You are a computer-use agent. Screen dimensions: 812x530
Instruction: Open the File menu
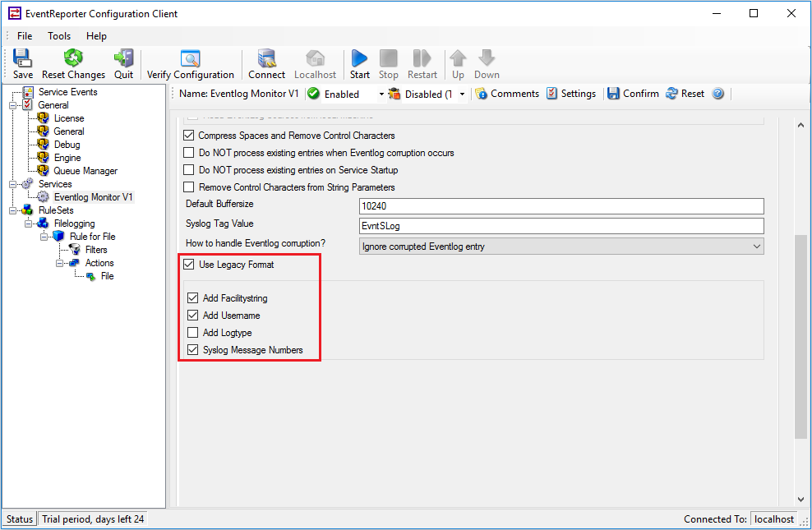point(25,35)
